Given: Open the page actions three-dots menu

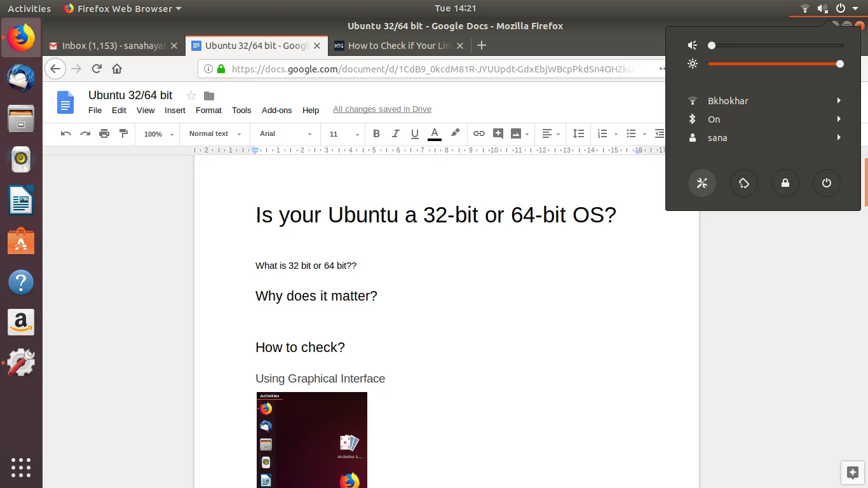Looking at the screenshot, I should 661,69.
